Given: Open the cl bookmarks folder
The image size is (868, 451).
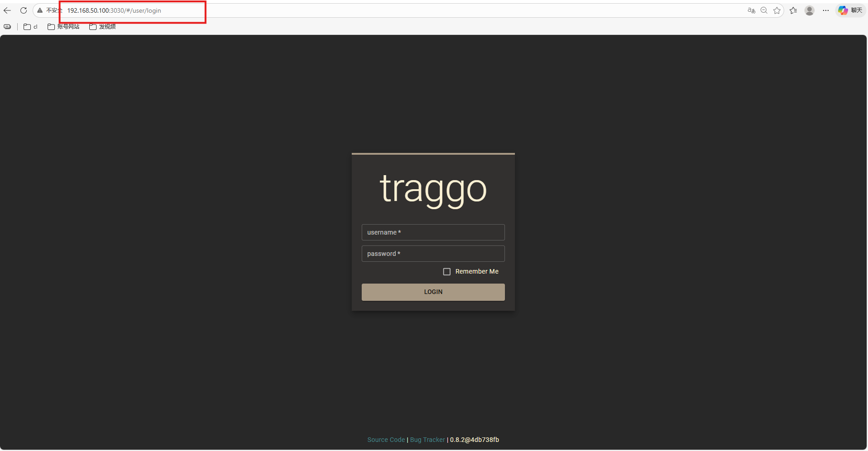Looking at the screenshot, I should (x=30, y=27).
